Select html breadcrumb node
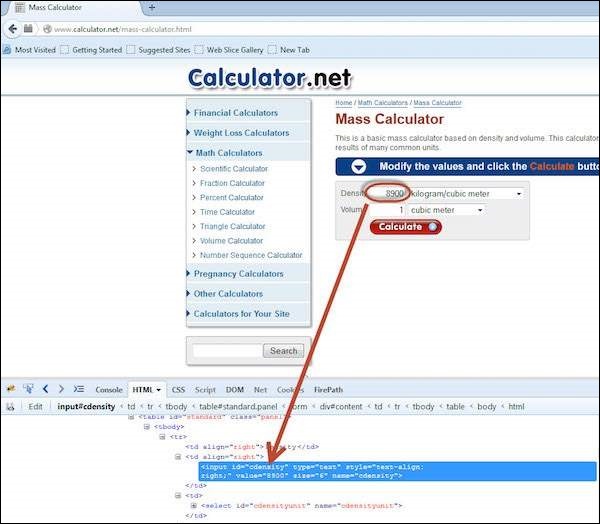The width and height of the screenshot is (600, 524). [516, 406]
